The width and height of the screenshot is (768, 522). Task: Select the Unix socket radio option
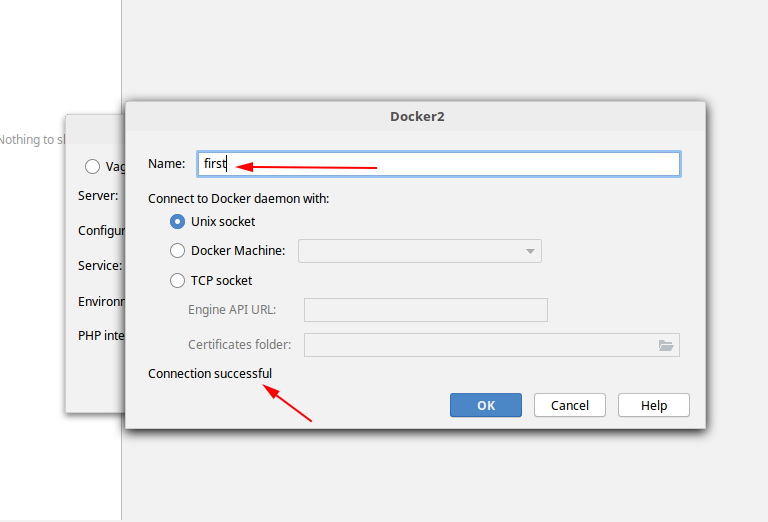pyautogui.click(x=177, y=222)
